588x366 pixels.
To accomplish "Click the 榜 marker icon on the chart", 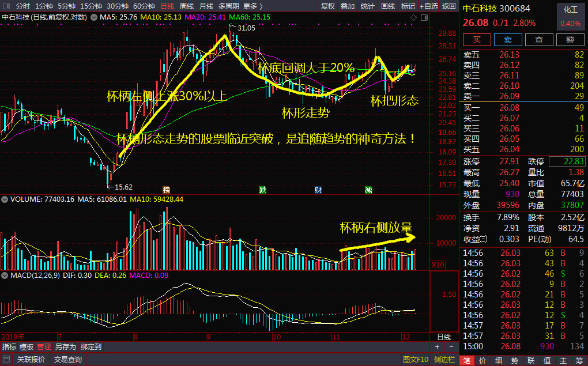I will (x=167, y=190).
